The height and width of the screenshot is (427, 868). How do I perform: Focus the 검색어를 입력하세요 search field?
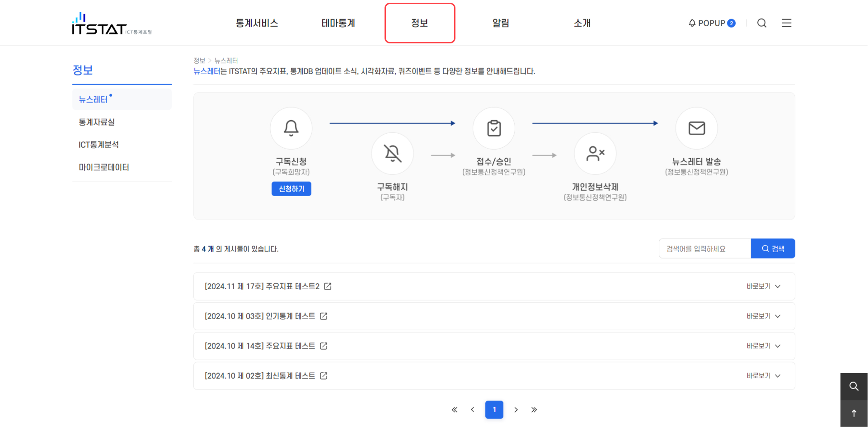point(705,249)
